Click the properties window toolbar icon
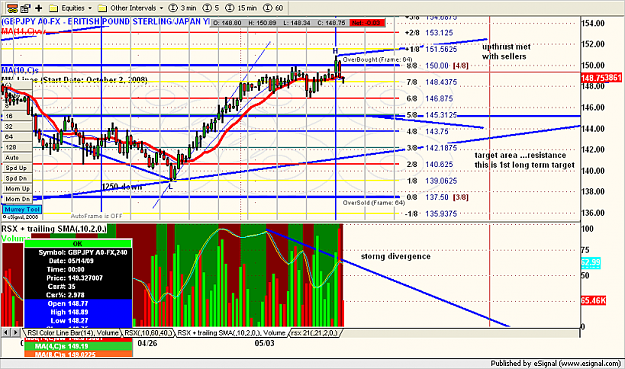625x369 pixels. pyautogui.click(x=26, y=8)
